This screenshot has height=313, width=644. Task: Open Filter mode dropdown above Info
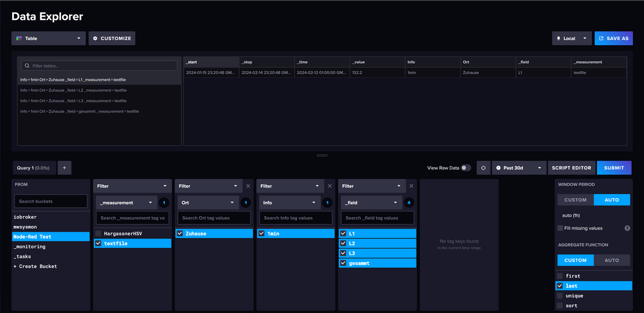point(289,186)
